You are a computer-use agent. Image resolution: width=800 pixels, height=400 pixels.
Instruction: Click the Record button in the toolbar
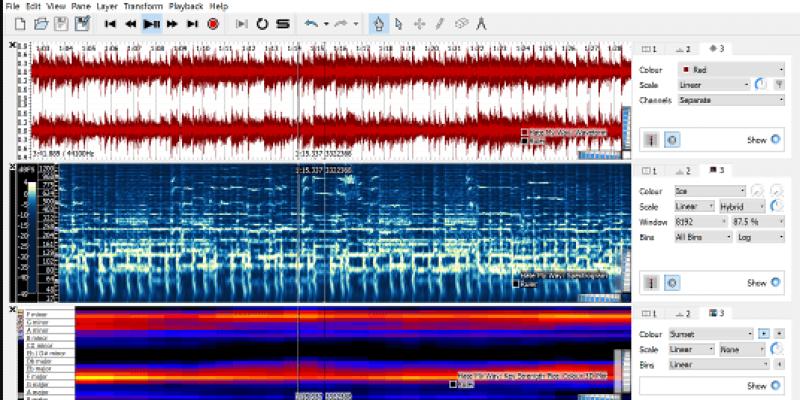click(x=213, y=23)
